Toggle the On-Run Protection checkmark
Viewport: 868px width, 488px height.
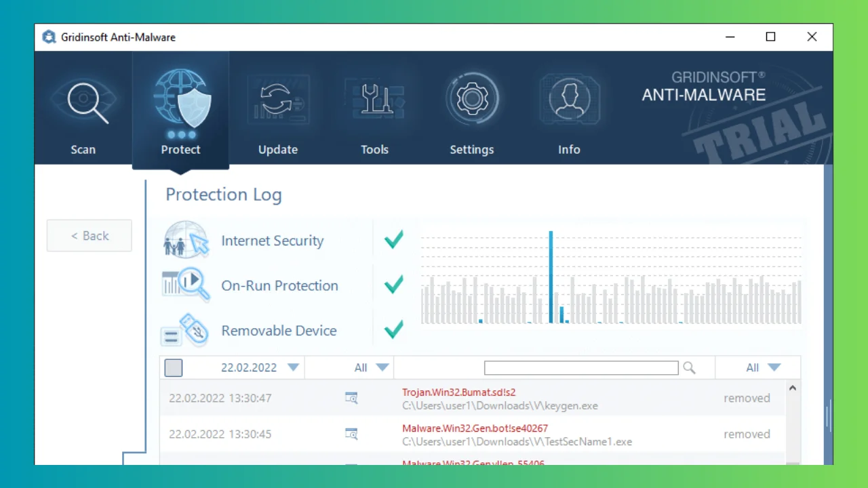click(x=394, y=285)
